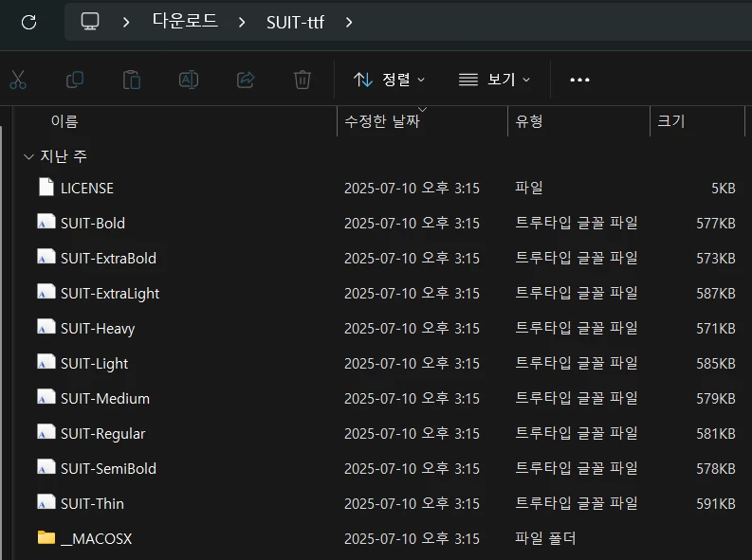Image resolution: width=752 pixels, height=560 pixels.
Task: Click the LICENSE file icon
Action: point(46,187)
